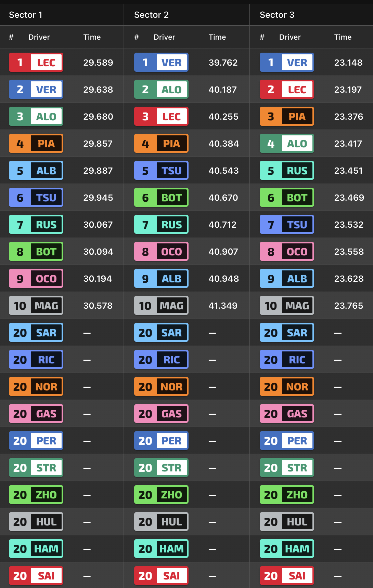Select the VER badge topping Sector 2
The width and height of the screenshot is (373, 588).
click(161, 62)
